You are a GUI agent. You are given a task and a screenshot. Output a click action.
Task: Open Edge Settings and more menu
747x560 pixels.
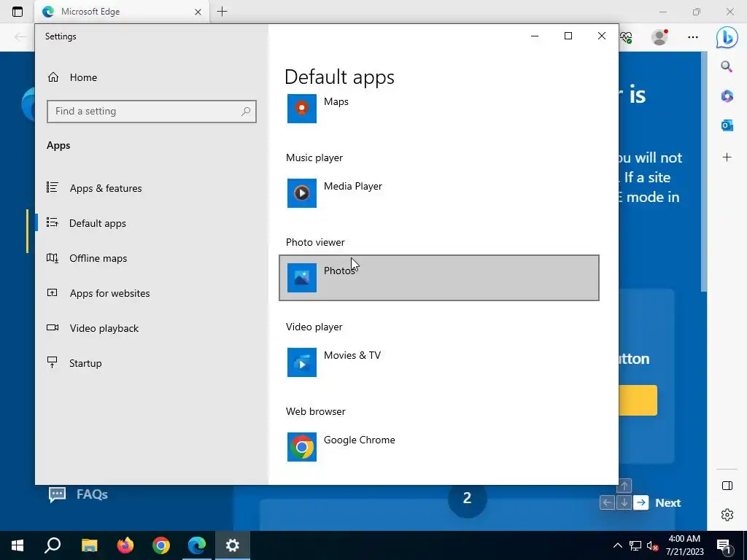point(693,36)
